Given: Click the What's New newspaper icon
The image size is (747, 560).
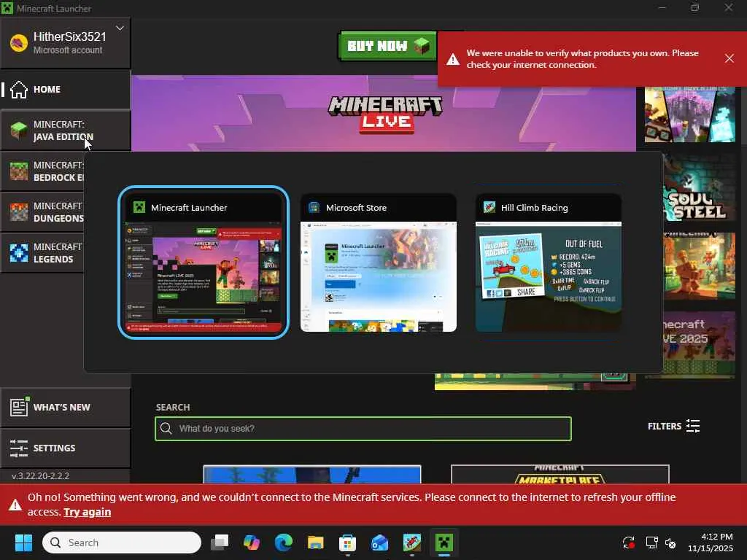Looking at the screenshot, I should point(20,407).
